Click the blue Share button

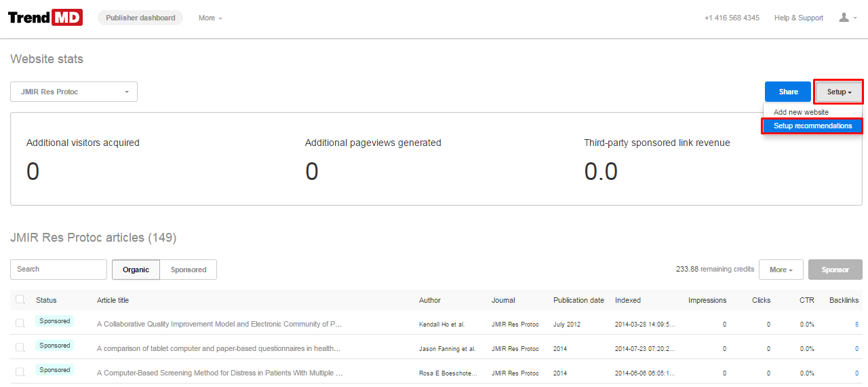point(788,92)
